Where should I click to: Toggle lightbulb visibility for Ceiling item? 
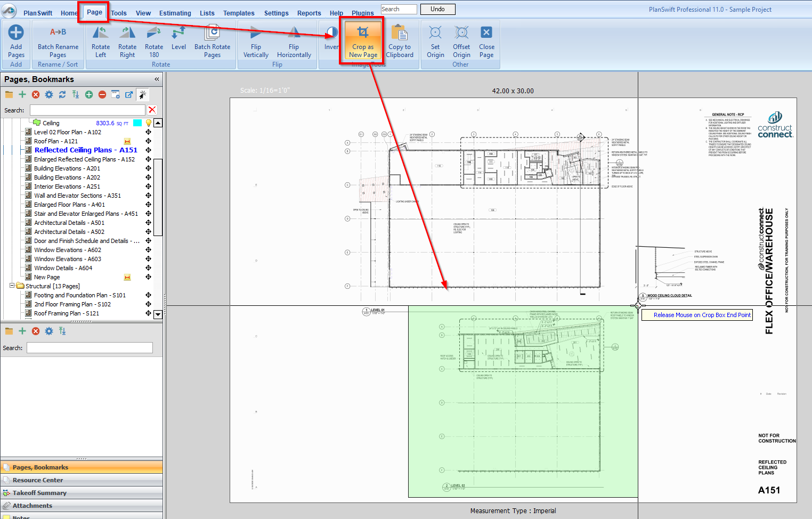coord(149,123)
